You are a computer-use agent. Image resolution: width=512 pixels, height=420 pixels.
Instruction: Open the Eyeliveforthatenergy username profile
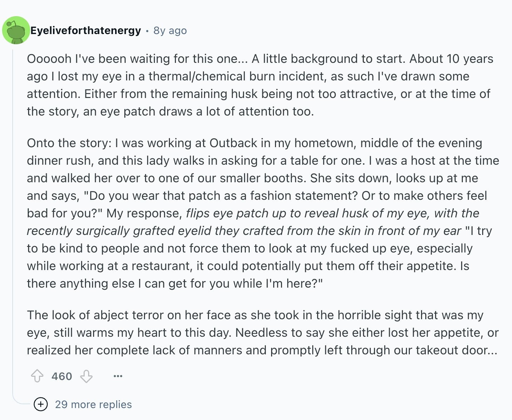[x=86, y=31]
